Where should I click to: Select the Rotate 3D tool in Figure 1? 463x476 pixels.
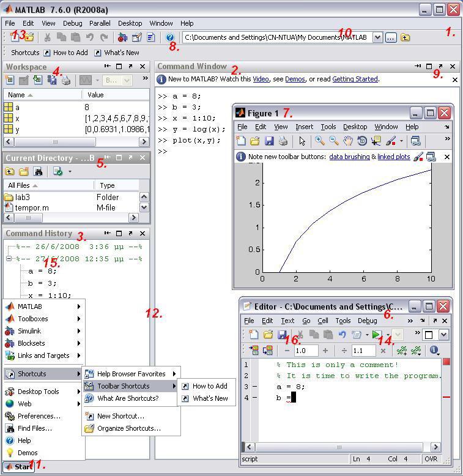pos(362,141)
